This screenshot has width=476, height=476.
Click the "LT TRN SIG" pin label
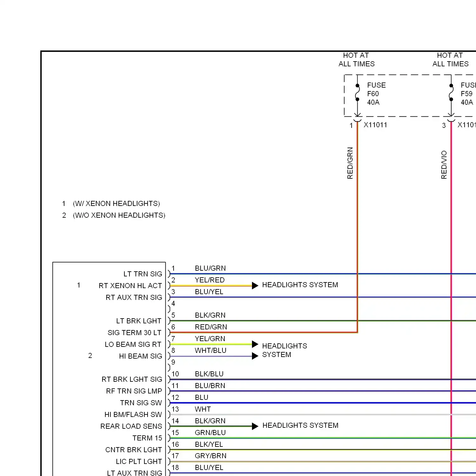click(x=143, y=274)
